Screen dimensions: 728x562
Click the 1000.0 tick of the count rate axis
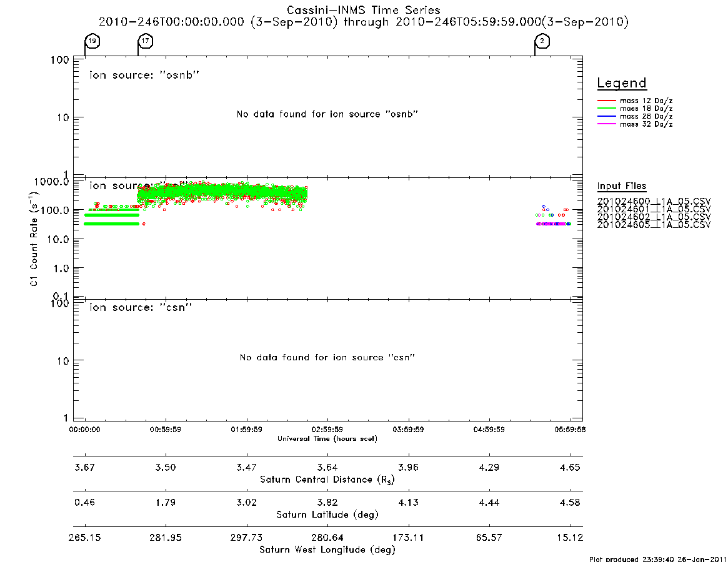point(51,182)
